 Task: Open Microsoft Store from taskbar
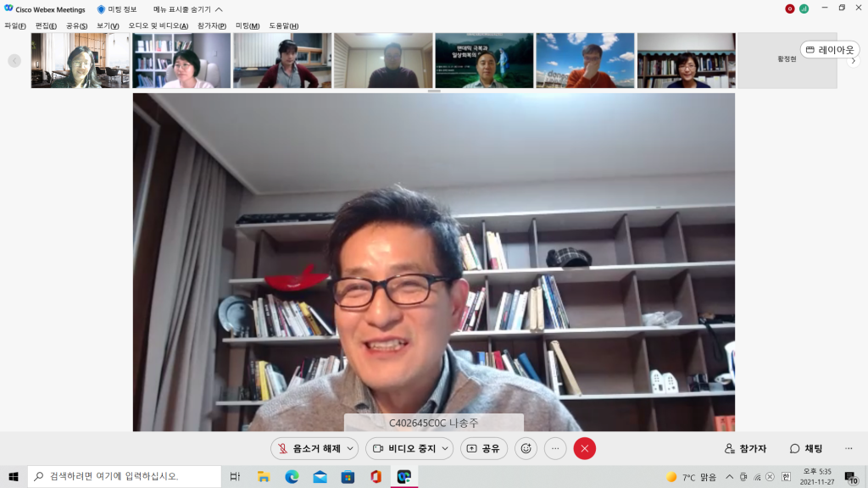point(348,476)
